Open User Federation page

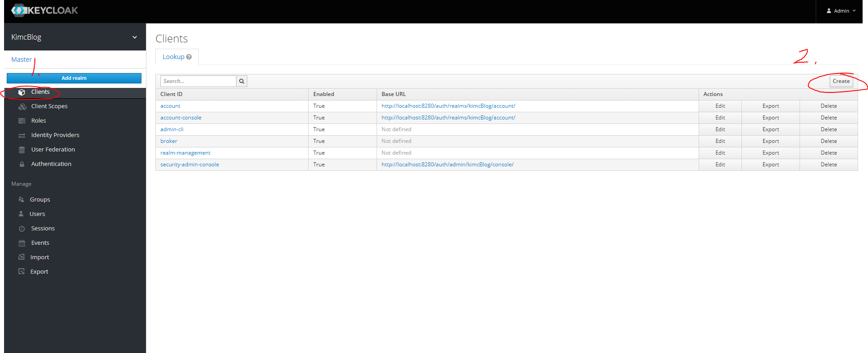point(53,150)
